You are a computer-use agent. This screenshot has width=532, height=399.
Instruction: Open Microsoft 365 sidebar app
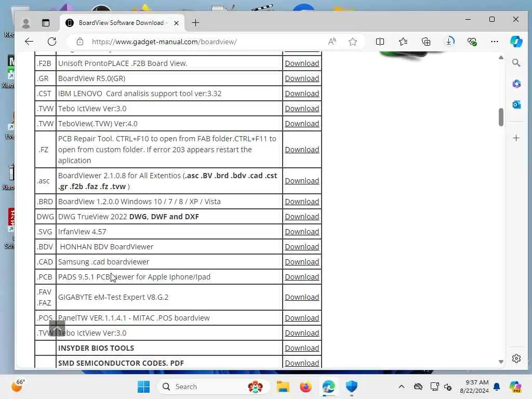516,84
